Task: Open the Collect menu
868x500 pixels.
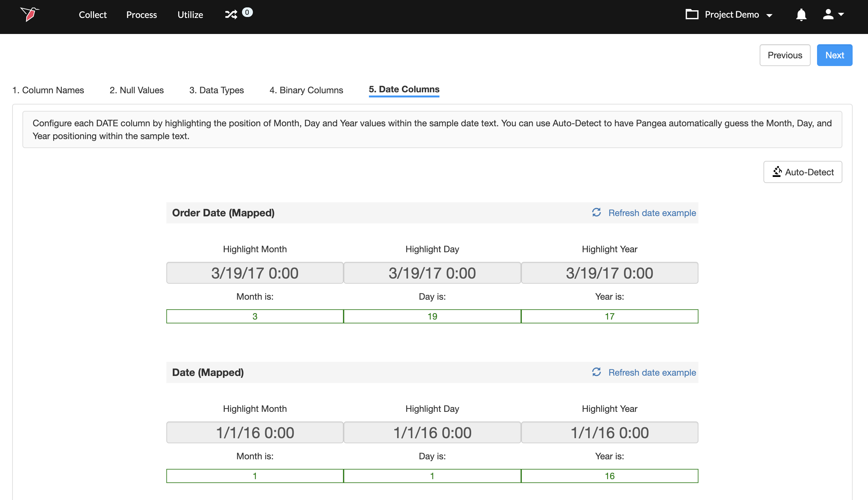Action: (x=93, y=15)
